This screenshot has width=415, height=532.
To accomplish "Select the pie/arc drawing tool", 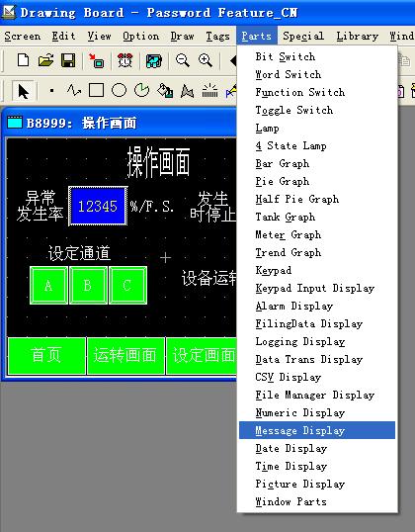I will tap(141, 91).
